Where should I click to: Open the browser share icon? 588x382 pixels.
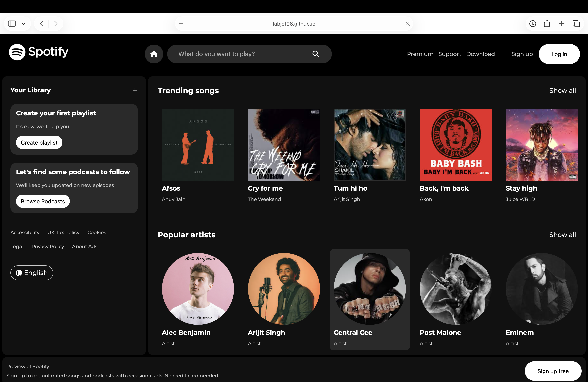547,23
